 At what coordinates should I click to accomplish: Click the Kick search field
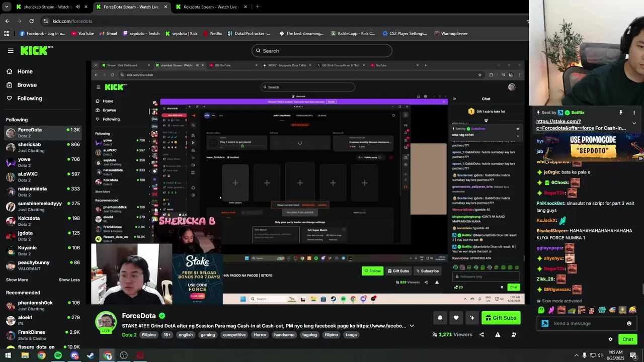[322, 51]
